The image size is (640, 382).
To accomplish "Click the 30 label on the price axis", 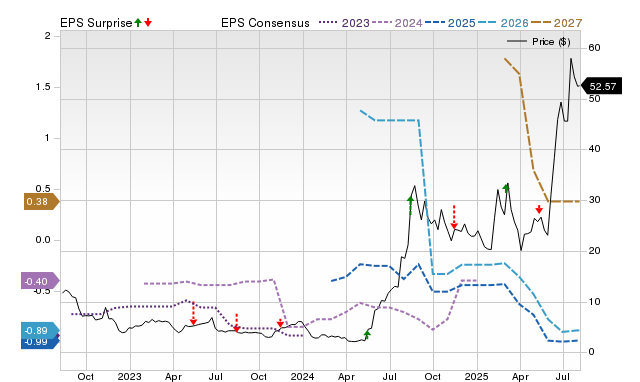I will (x=594, y=200).
